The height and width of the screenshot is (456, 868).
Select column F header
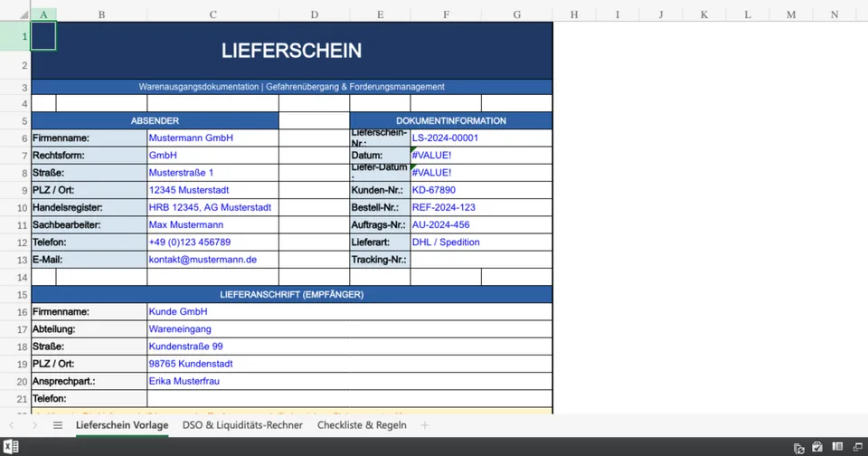tap(446, 15)
